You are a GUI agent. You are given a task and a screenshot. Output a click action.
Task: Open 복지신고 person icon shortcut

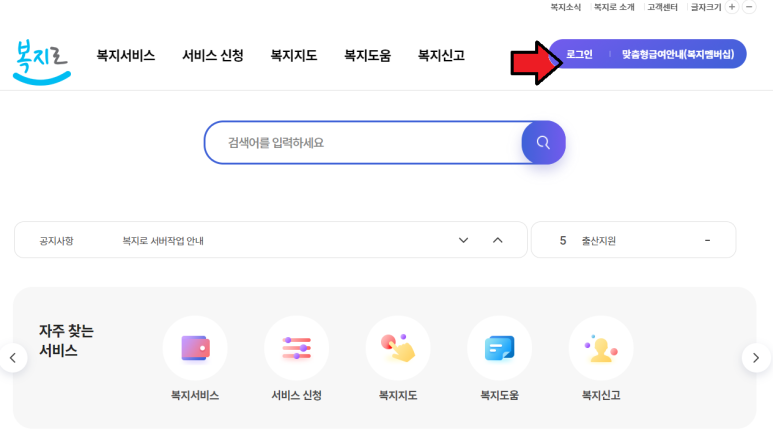pyautogui.click(x=601, y=348)
